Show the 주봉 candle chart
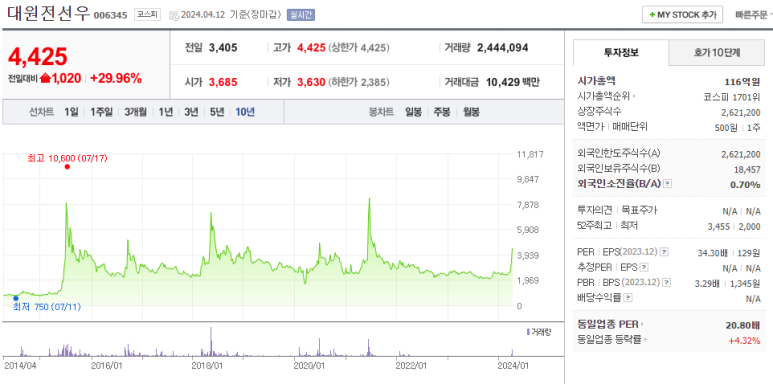The width and height of the screenshot is (773, 384). tap(442, 112)
